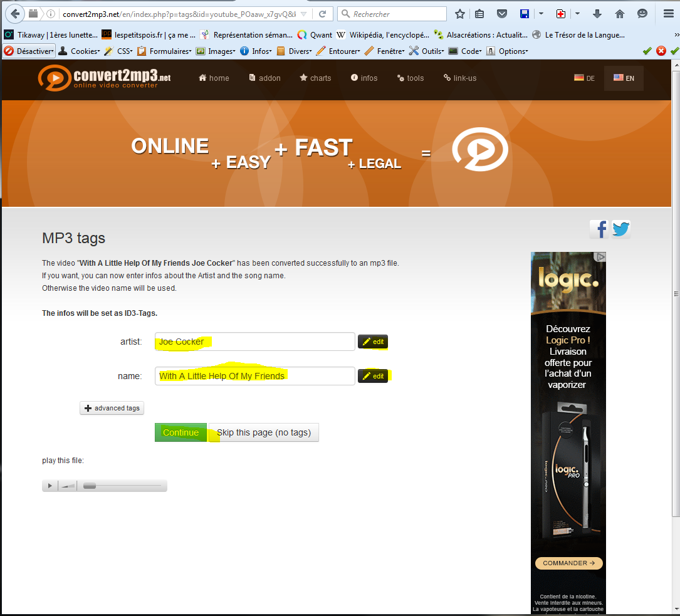Open the Images dropdown menu
Image resolution: width=680 pixels, height=616 pixels.
tap(216, 51)
